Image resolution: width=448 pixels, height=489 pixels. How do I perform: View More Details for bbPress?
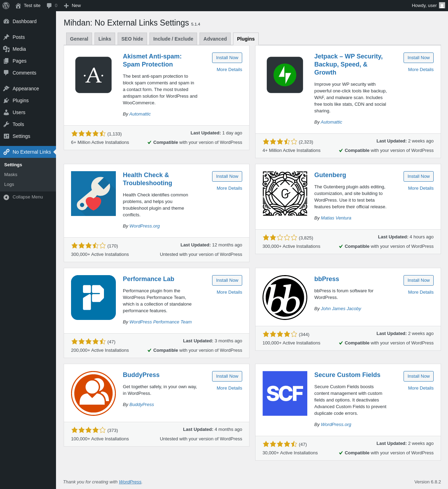[x=421, y=292]
